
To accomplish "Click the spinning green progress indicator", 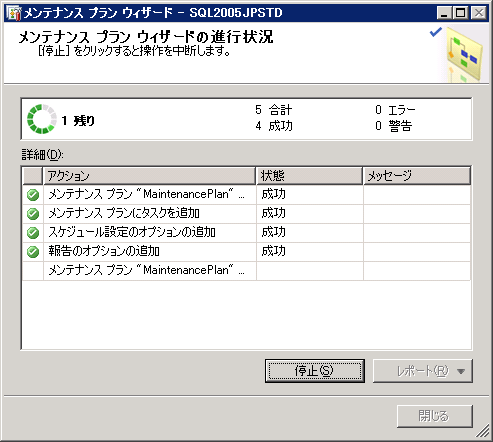I will (x=42, y=119).
